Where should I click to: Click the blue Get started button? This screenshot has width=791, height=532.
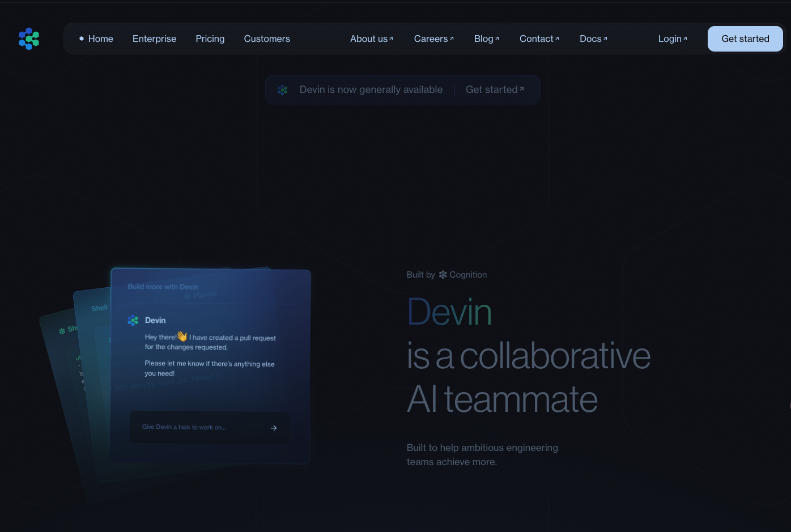745,39
